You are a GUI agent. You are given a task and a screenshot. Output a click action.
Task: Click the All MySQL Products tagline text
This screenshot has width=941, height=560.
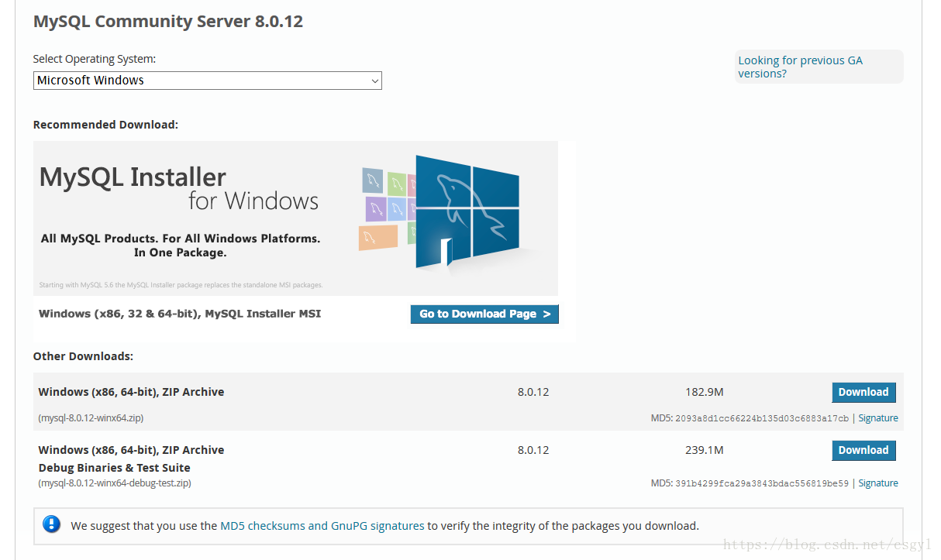181,246
